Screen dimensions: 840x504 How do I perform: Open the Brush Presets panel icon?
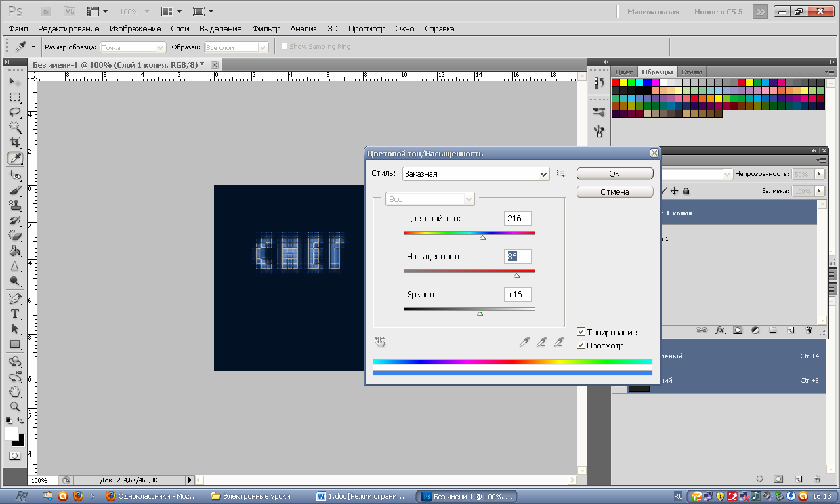[598, 112]
